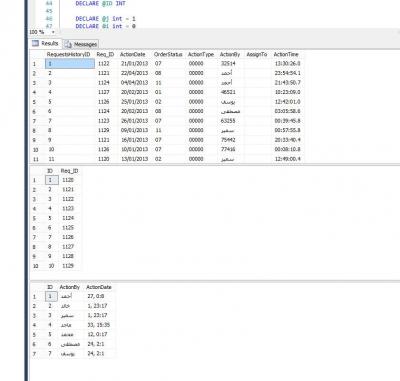This screenshot has height=381, width=400.
Task: Click the AssignTo column header
Action: [257, 54]
